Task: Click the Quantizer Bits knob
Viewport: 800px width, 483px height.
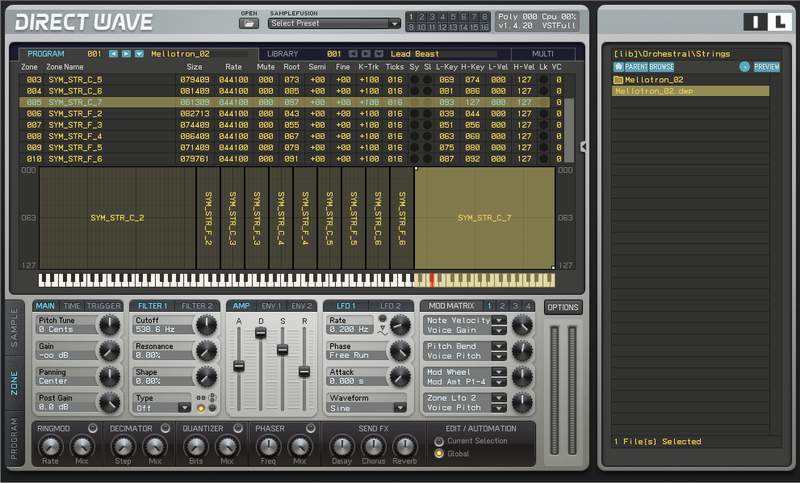Action: tap(196, 446)
